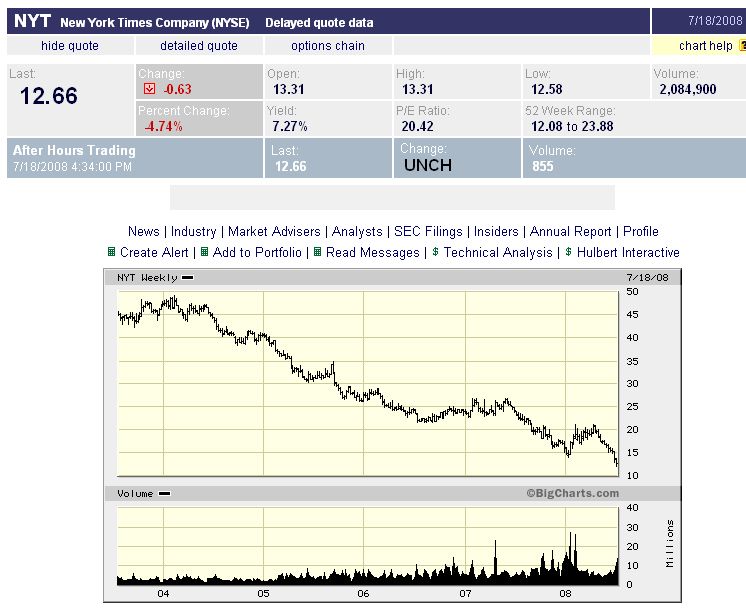Viewport: 746px width, 612px height.
Task: Click the Read Messages green icon
Action: coord(318,253)
